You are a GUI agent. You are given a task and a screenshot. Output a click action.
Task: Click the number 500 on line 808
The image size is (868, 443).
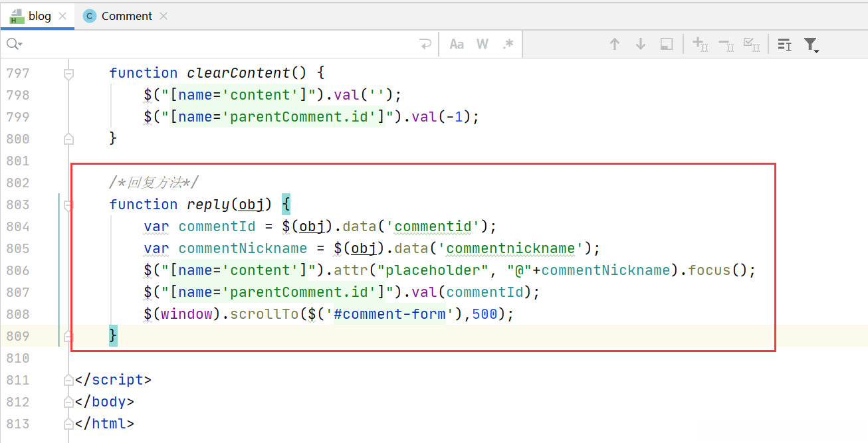[485, 314]
